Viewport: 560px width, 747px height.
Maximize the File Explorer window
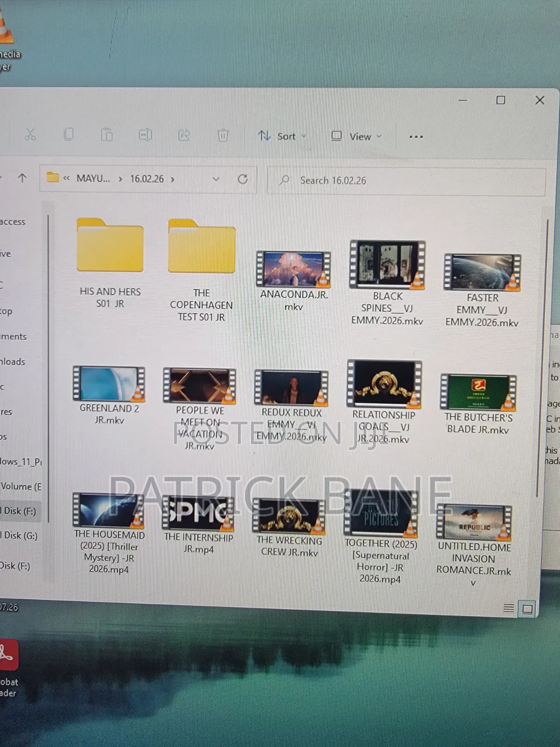(501, 100)
